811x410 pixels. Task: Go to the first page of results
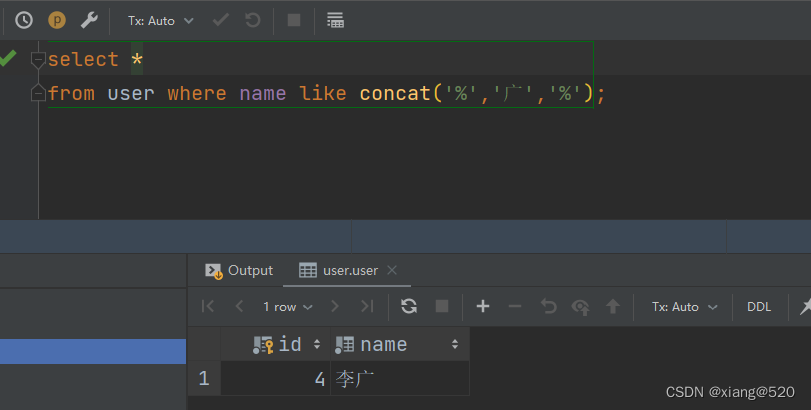(x=208, y=306)
